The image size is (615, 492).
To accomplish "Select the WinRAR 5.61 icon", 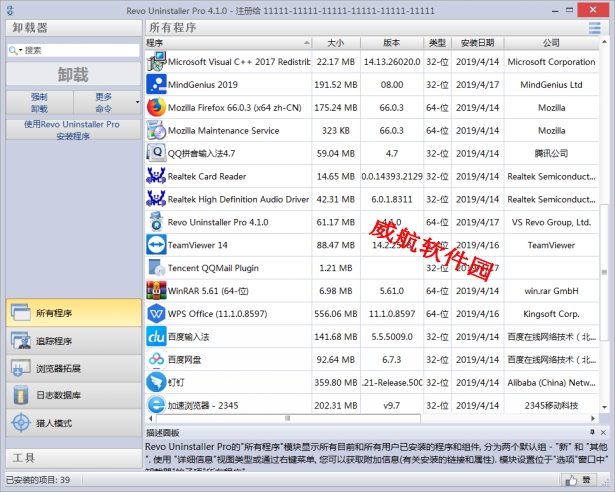I will [156, 291].
